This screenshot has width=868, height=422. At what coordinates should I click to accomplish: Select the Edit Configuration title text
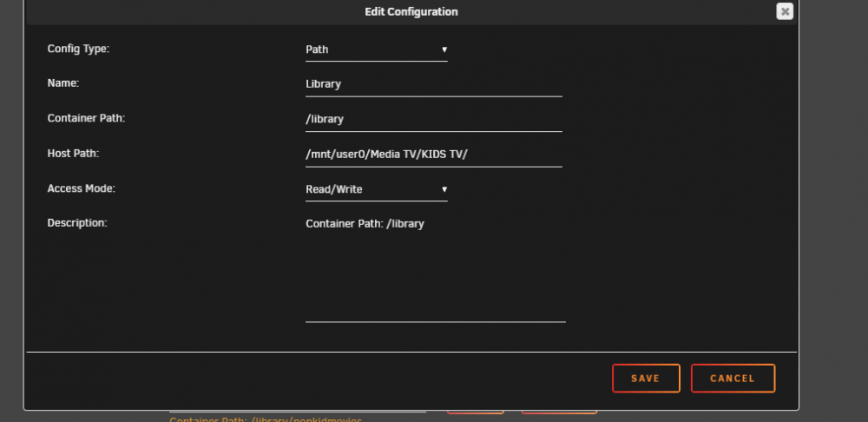tap(411, 11)
